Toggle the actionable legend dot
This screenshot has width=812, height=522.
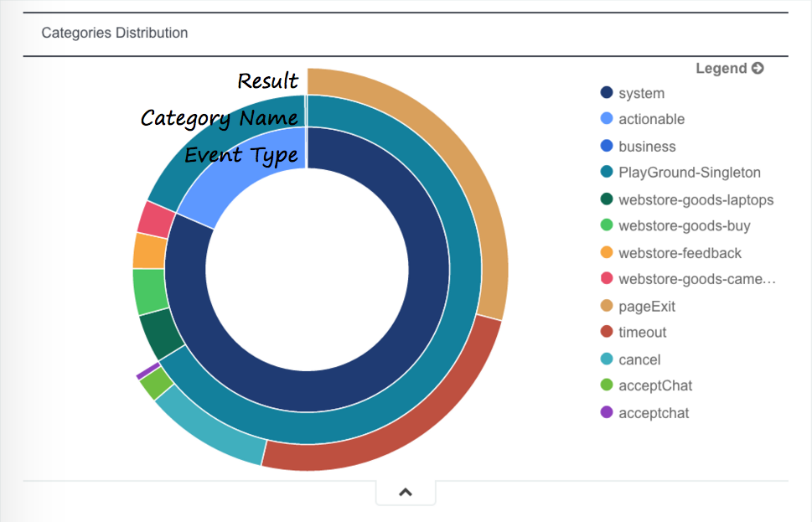[607, 119]
